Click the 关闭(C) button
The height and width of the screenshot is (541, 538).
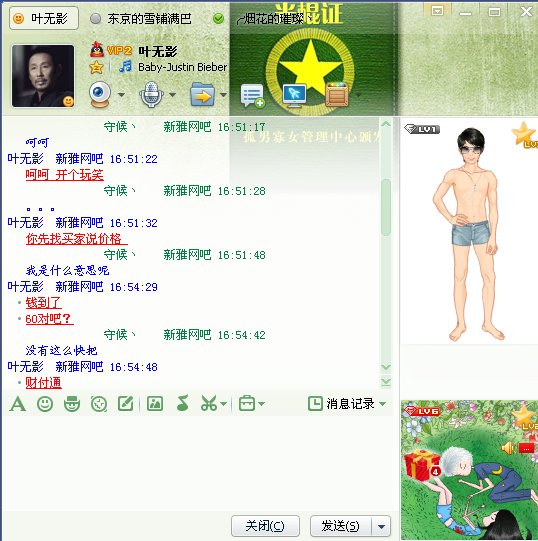coord(265,526)
